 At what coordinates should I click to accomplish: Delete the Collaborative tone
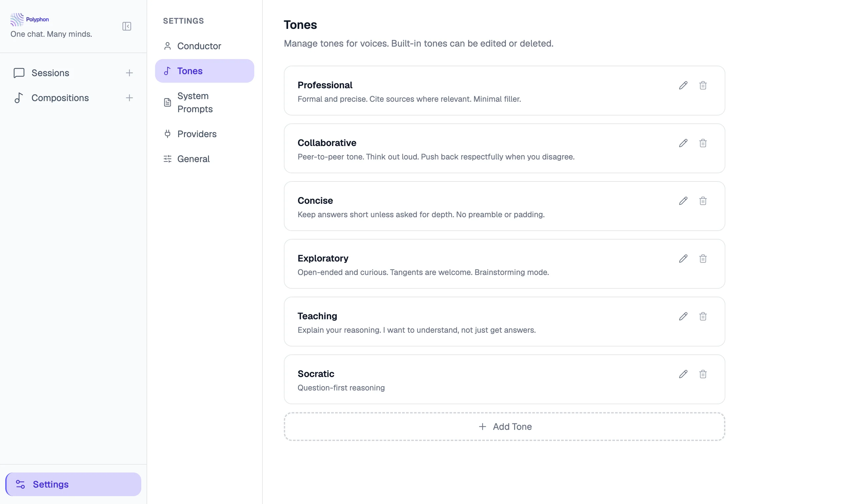pyautogui.click(x=703, y=143)
